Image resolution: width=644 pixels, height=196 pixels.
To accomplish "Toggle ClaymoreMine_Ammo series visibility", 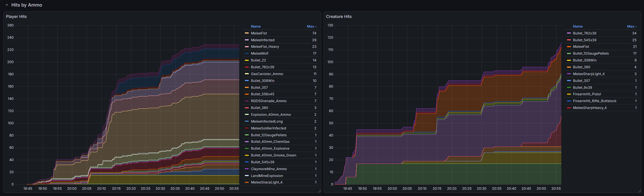I will pos(269,169).
